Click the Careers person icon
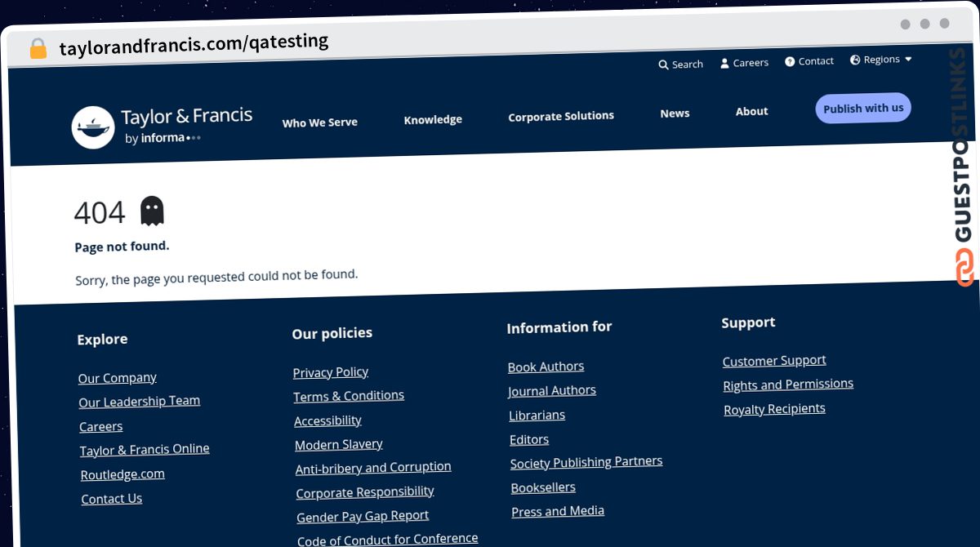 724,64
